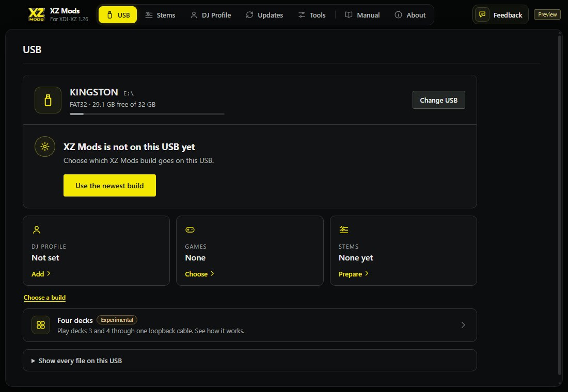568x392 pixels.
Task: Switch to the Stems tab
Action: (x=160, y=15)
